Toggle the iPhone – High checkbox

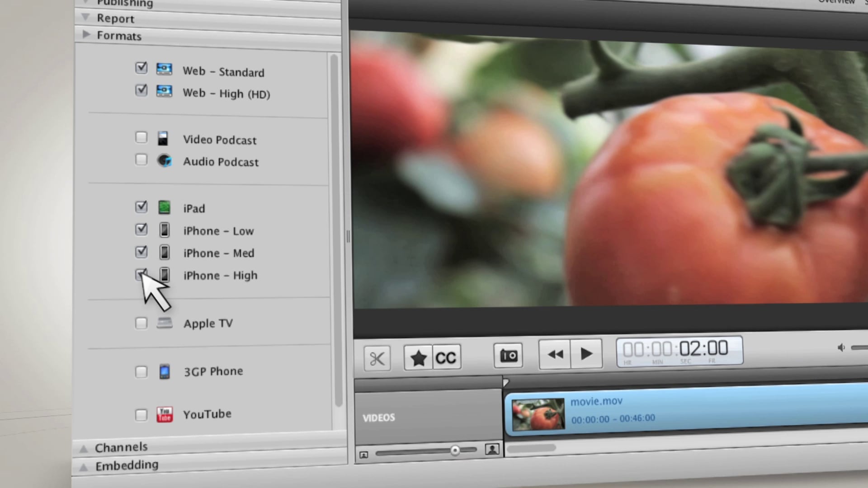click(x=142, y=274)
